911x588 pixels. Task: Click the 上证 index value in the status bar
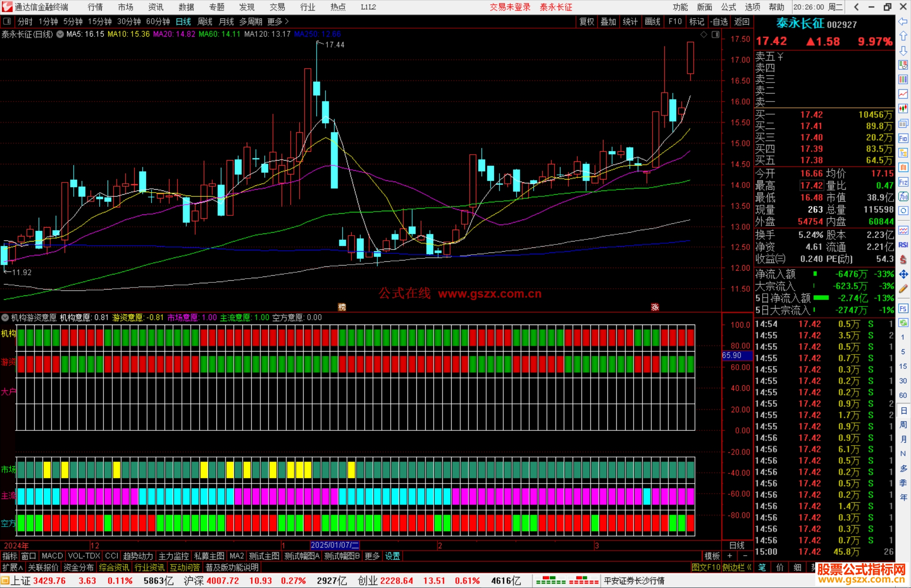pyautogui.click(x=49, y=581)
